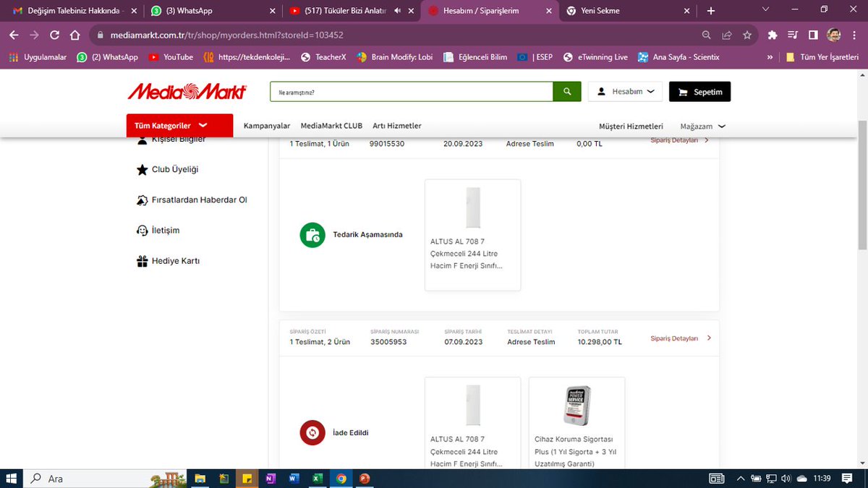Open the Chrome profile avatar

point(833,35)
